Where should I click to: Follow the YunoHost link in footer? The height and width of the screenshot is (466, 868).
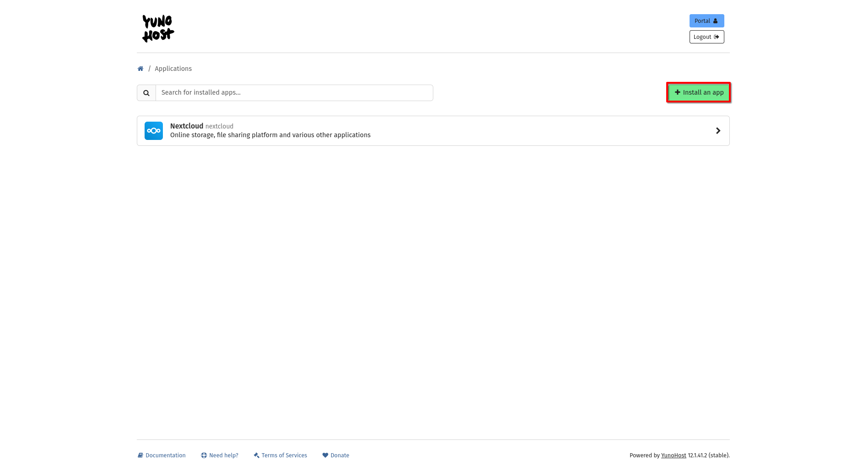(674, 455)
